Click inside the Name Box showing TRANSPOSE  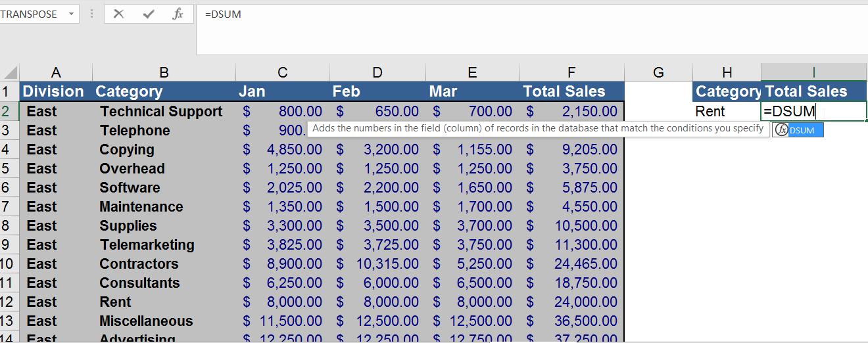pyautogui.click(x=32, y=14)
